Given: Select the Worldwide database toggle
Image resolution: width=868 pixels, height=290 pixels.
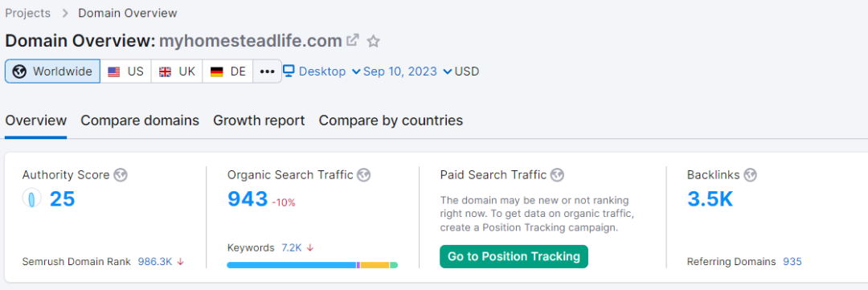Looking at the screenshot, I should pos(52,71).
